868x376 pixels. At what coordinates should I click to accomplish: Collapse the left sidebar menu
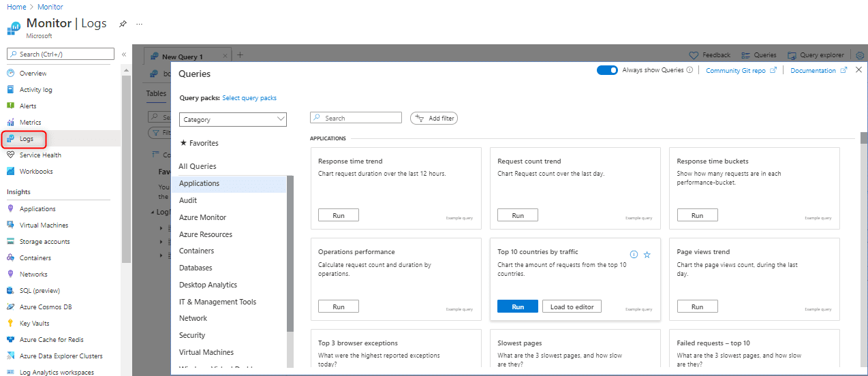coord(124,54)
